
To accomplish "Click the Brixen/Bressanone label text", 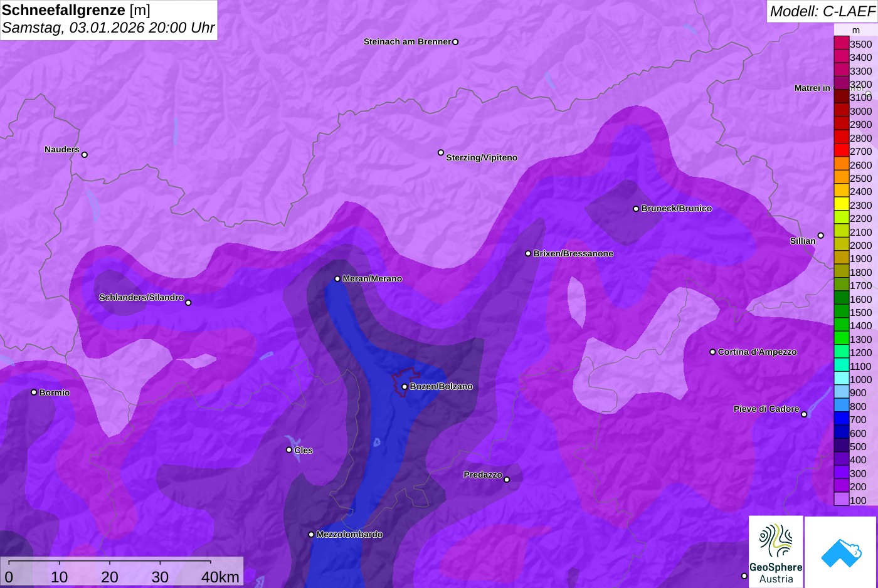I will (x=573, y=254).
